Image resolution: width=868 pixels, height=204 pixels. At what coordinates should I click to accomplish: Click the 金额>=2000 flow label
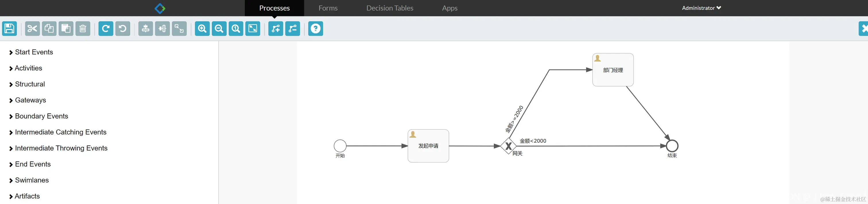click(x=514, y=119)
